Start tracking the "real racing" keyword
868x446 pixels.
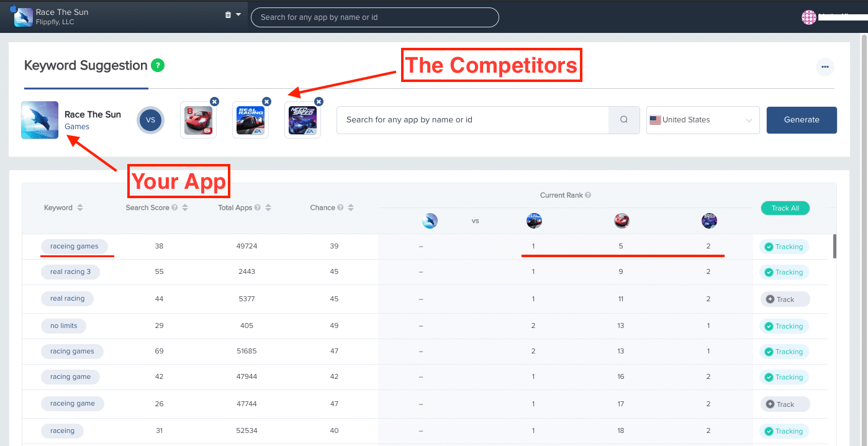[x=785, y=299]
